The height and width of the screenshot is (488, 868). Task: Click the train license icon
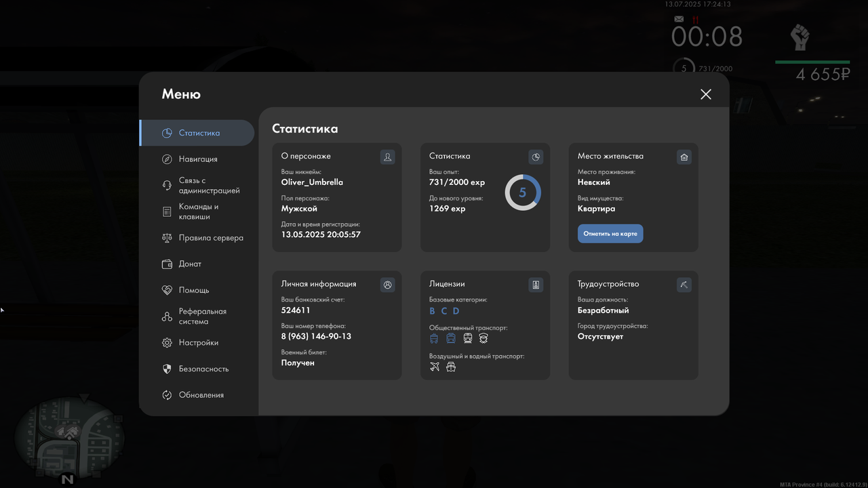pos(467,338)
